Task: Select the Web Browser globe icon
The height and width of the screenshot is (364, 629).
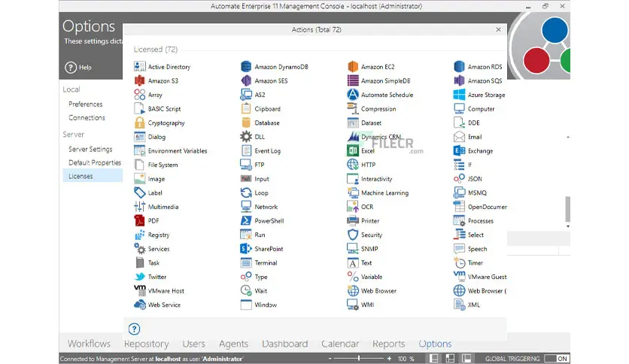Action: pos(353,290)
